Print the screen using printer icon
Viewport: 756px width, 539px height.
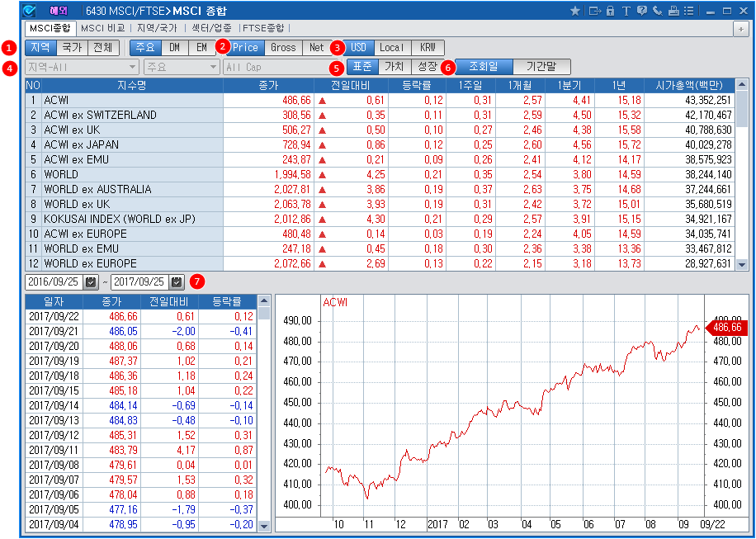[673, 11]
